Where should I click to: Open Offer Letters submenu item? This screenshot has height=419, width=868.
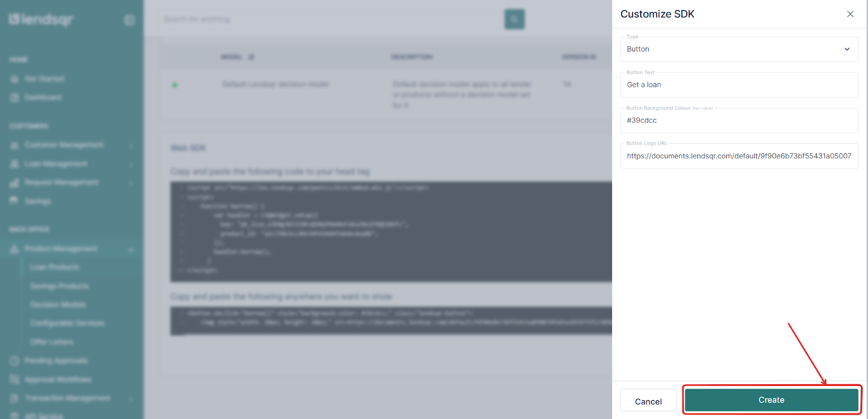click(52, 342)
